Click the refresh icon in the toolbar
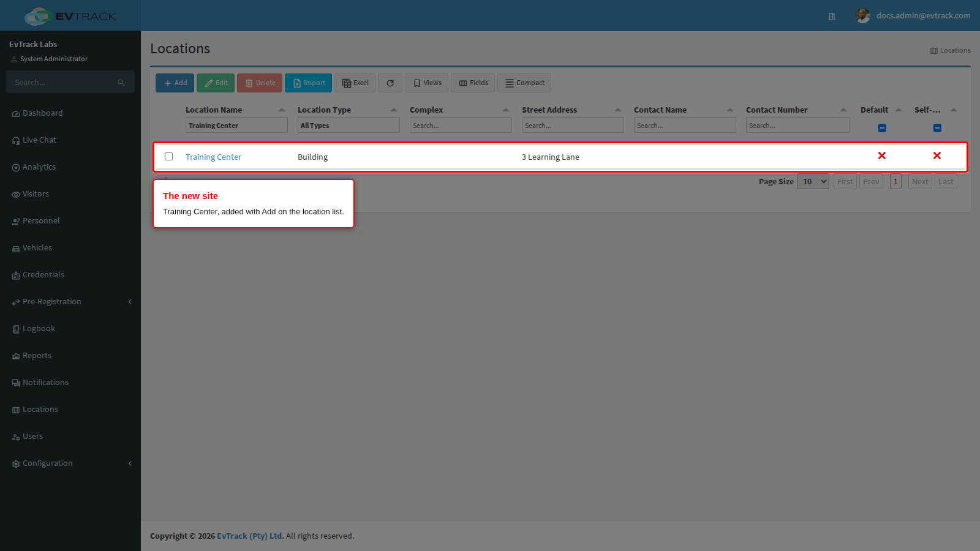Viewport: 980px width, 551px height. pos(390,83)
